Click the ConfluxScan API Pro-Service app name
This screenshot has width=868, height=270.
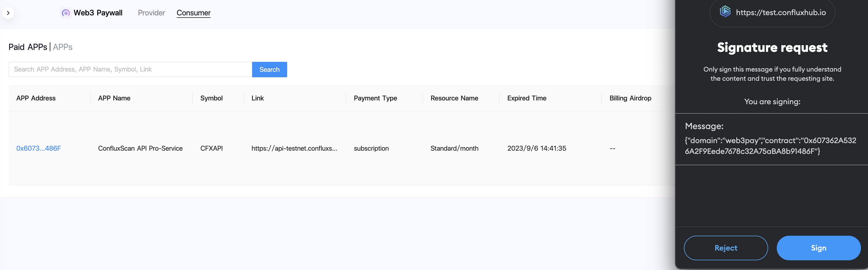(x=140, y=148)
